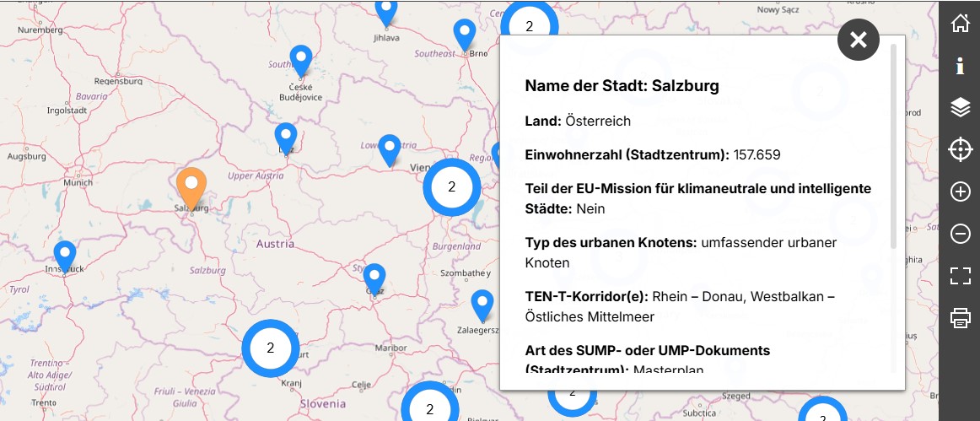980x421 pixels.
Task: Open the map layers icon
Action: 960,107
